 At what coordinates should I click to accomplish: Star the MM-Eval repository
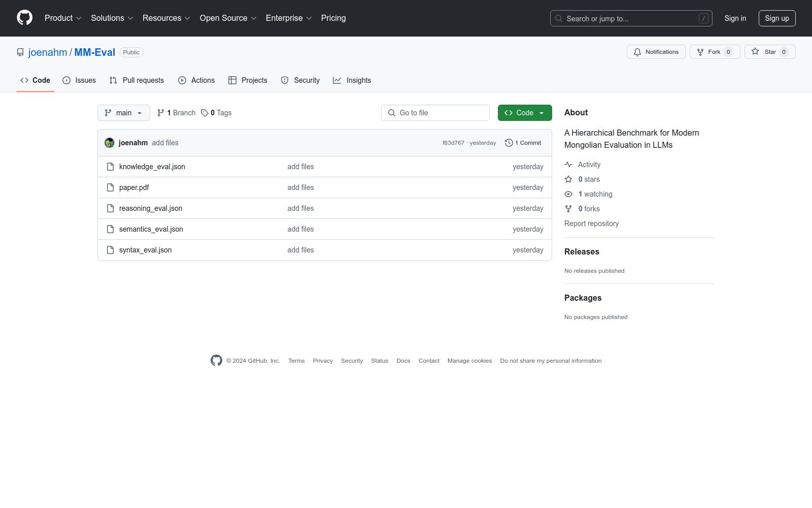[770, 52]
